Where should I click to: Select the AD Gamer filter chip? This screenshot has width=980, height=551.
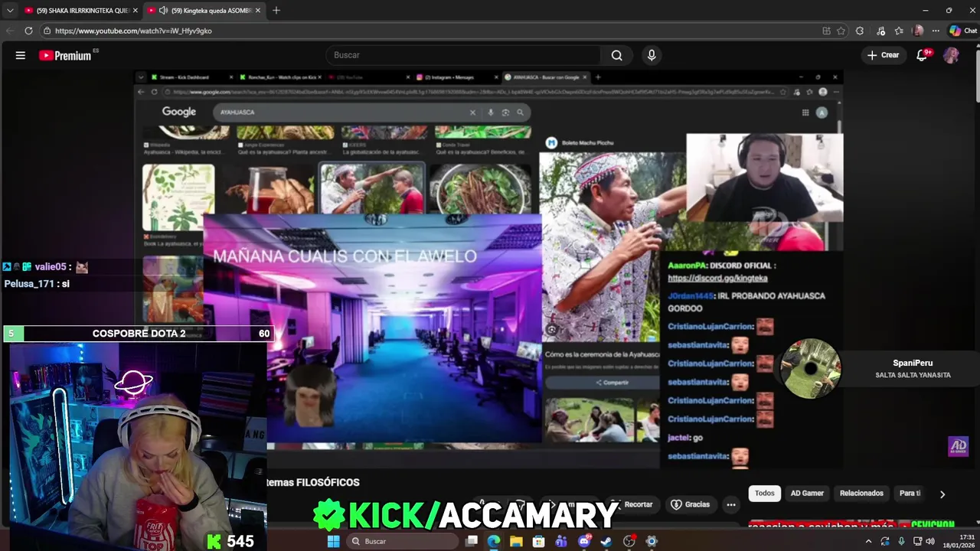pos(807,494)
